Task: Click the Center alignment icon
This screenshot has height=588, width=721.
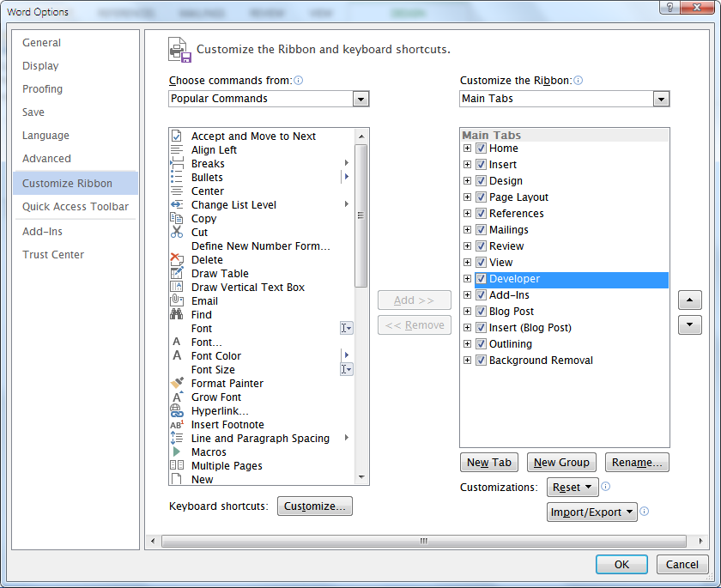Action: pos(177,191)
